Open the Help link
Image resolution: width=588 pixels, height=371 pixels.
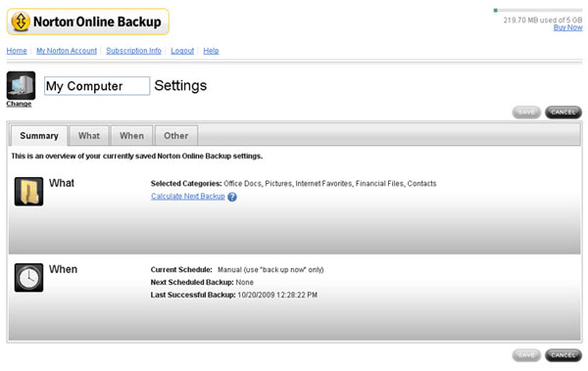[x=211, y=51]
